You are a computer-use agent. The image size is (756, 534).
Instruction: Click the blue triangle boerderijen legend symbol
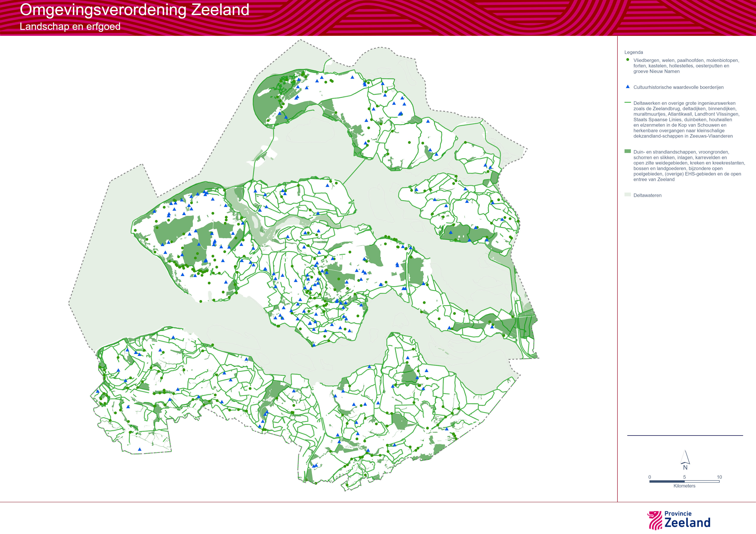[628, 87]
